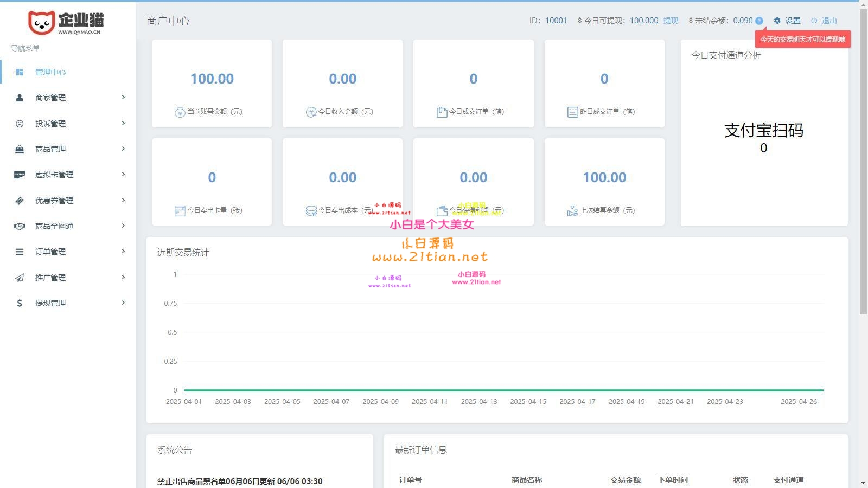Screen dimensions: 868x488
Task: Click the 退出 logout power icon
Action: point(815,20)
